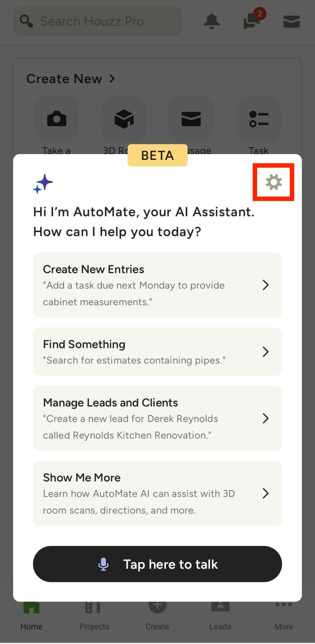315x644 pixels.
Task: Open AutoMate settings gear icon
Action: tap(274, 182)
